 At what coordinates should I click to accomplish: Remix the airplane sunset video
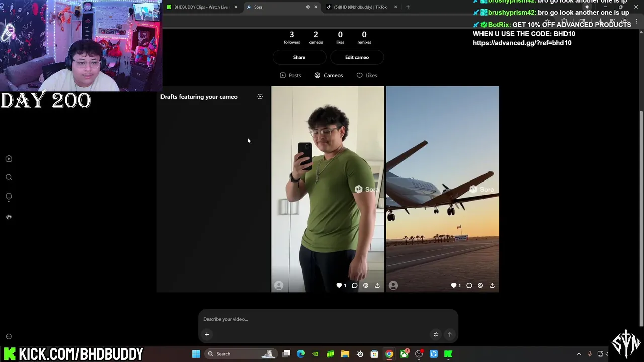pyautogui.click(x=480, y=285)
